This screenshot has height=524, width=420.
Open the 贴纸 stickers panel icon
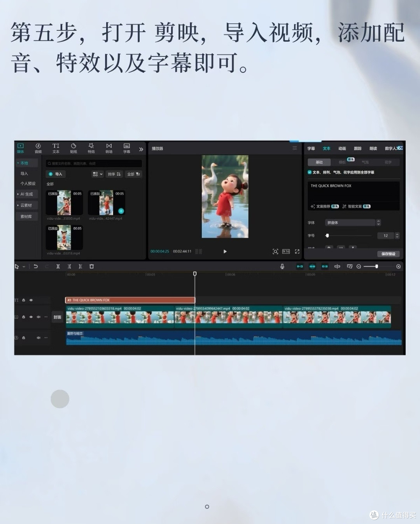click(x=73, y=148)
